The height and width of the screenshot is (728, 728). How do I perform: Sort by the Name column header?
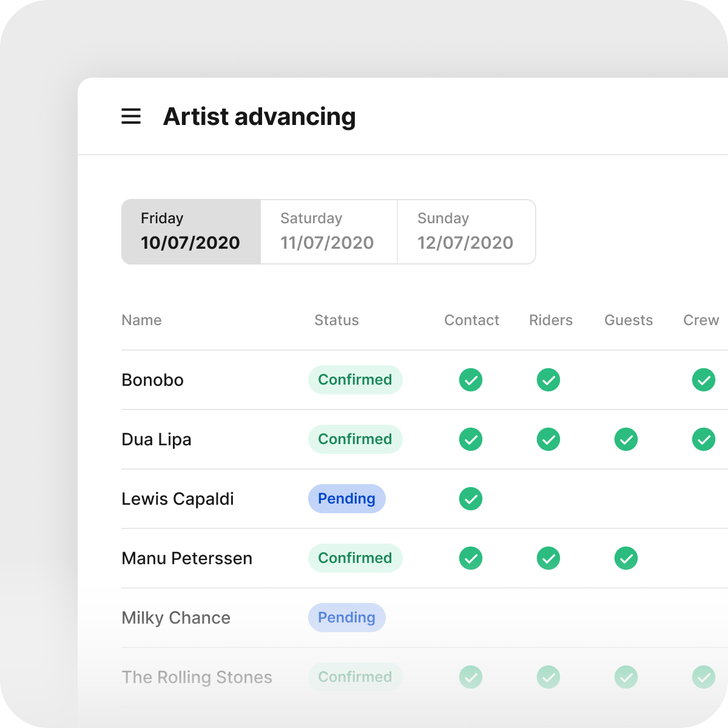[141, 320]
